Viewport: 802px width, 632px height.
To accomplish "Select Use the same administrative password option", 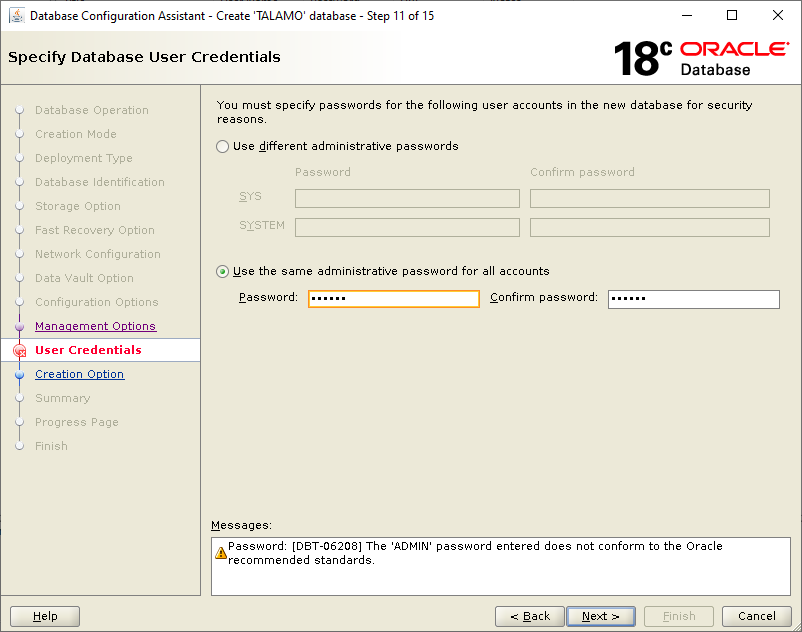I will pyautogui.click(x=222, y=272).
